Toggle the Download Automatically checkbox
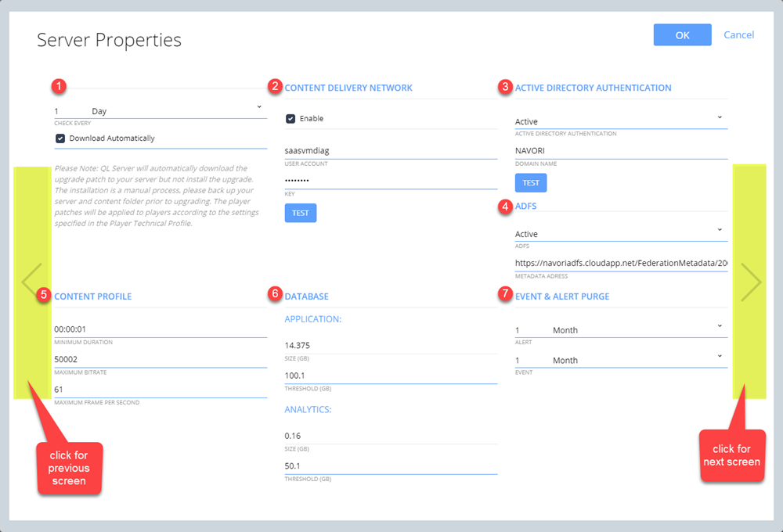 [60, 138]
